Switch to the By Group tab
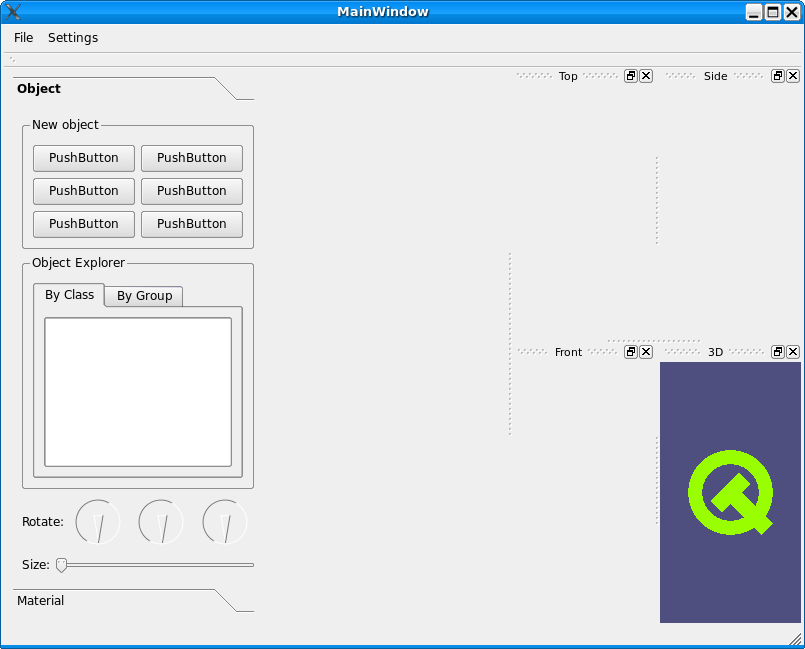 pos(144,296)
